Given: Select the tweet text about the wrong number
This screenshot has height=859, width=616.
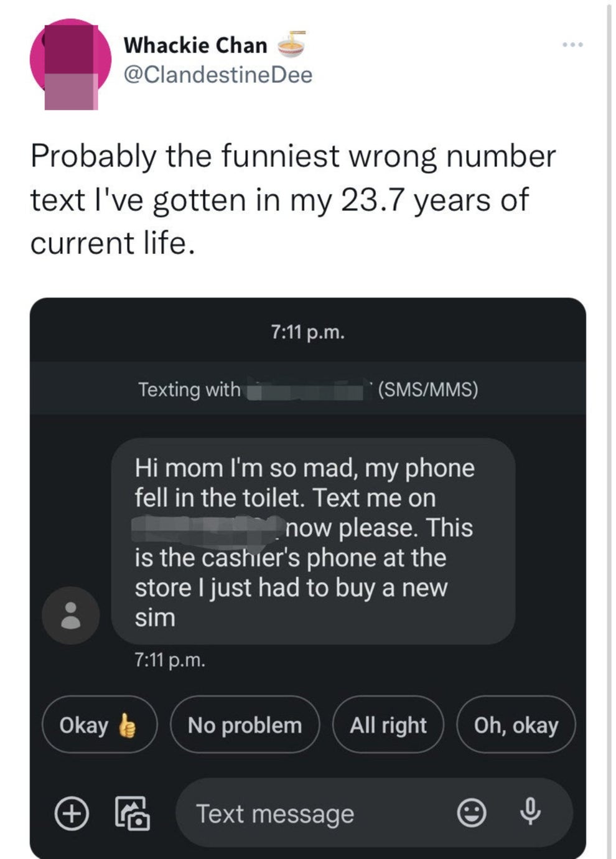Looking at the screenshot, I should coord(292,199).
